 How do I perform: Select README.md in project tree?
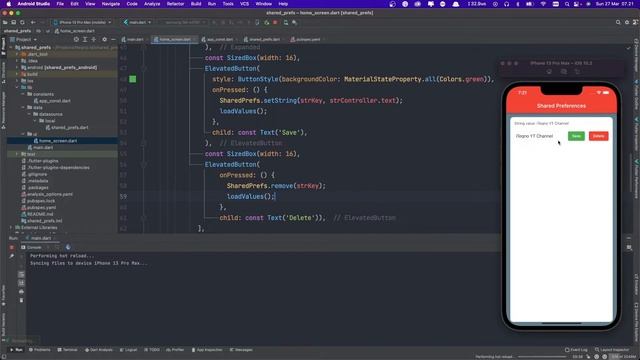pyautogui.click(x=40, y=214)
